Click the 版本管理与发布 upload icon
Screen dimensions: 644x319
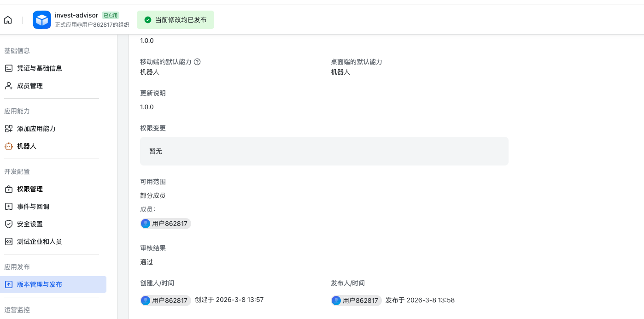[8, 284]
